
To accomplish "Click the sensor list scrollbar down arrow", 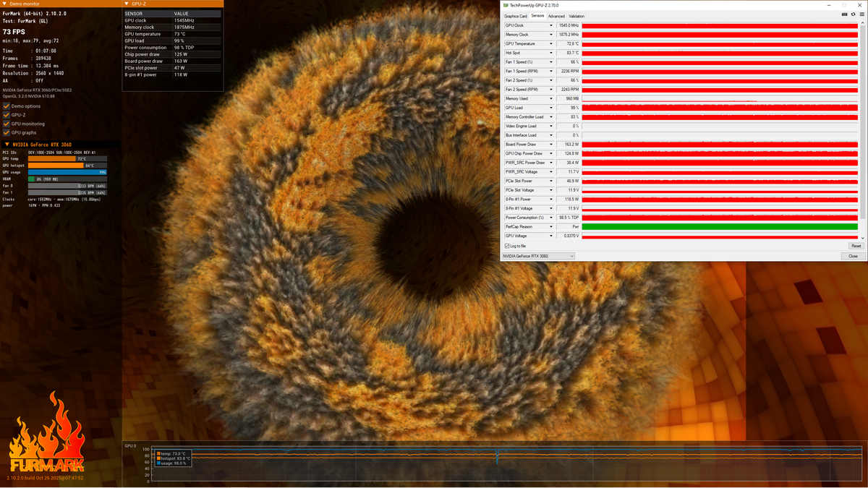I will (x=863, y=238).
